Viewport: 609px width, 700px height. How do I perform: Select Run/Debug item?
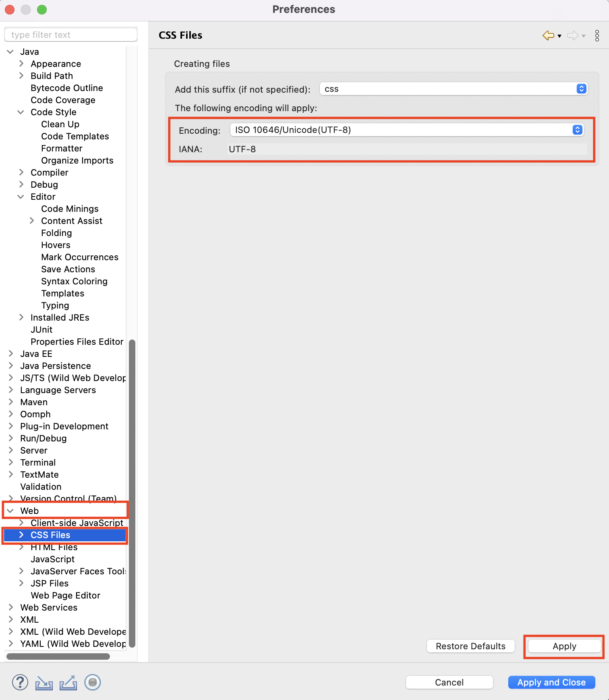pos(43,438)
